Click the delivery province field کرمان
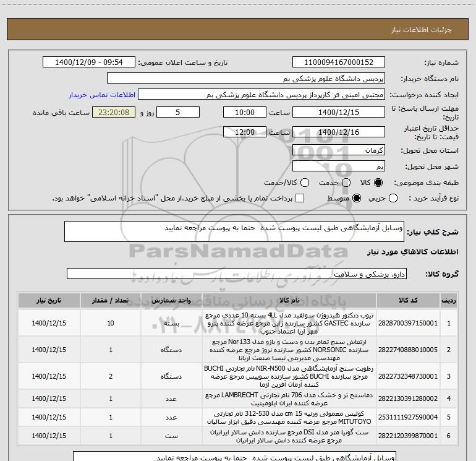The image size is (476, 461). point(339,150)
